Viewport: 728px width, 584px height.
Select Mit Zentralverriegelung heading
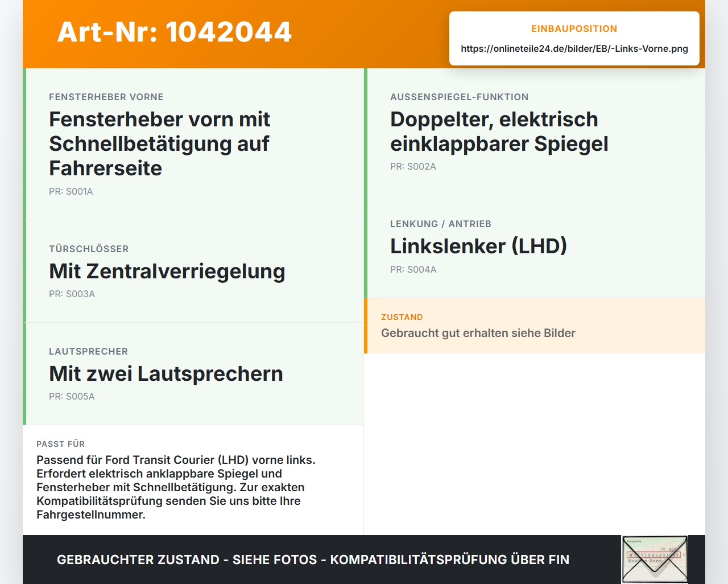coord(167,271)
